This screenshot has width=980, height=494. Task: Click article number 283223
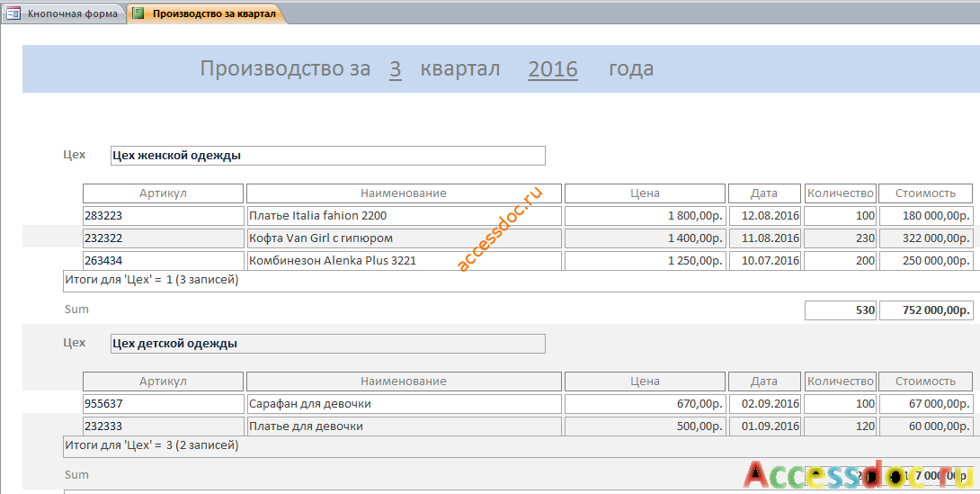pos(163,216)
